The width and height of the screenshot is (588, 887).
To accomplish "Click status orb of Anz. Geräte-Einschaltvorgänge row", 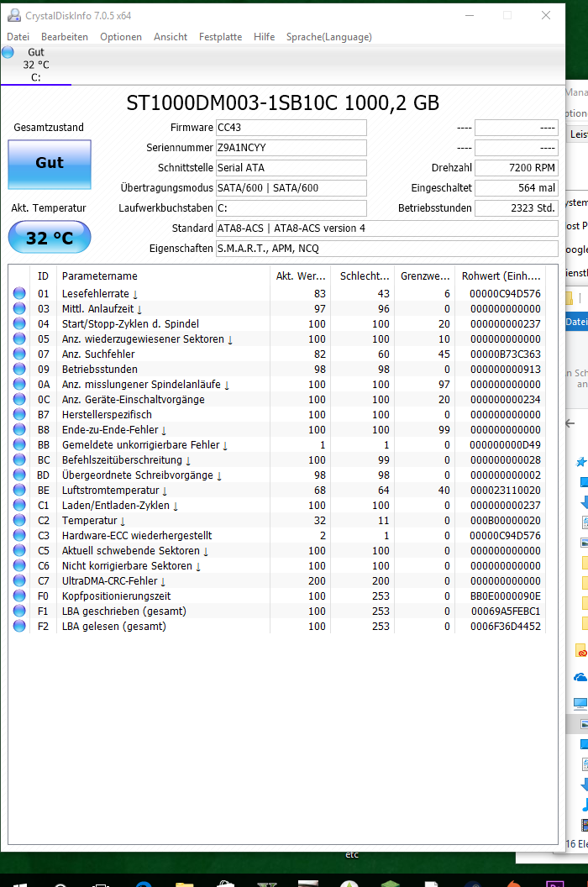I will (x=19, y=399).
